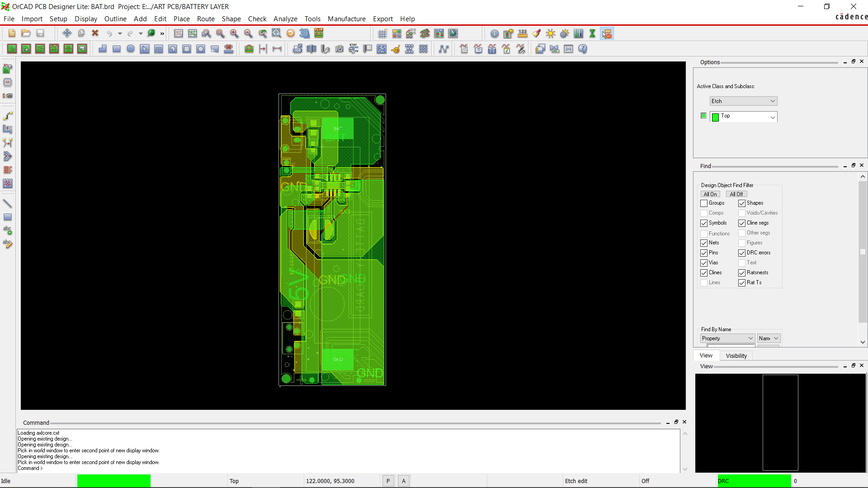Screen dimensions: 868x488
Task: Click the Delete (red X) icon
Action: [x=95, y=33]
